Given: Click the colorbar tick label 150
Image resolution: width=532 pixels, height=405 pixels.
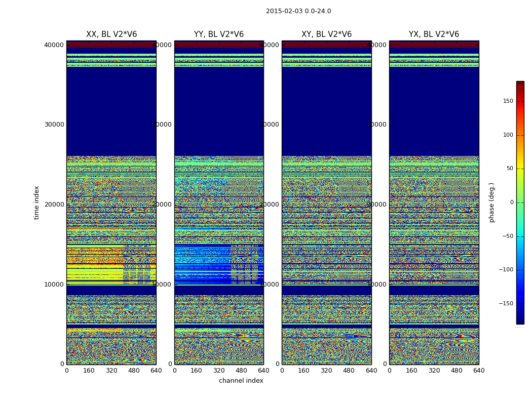Looking at the screenshot, I should (x=508, y=101).
